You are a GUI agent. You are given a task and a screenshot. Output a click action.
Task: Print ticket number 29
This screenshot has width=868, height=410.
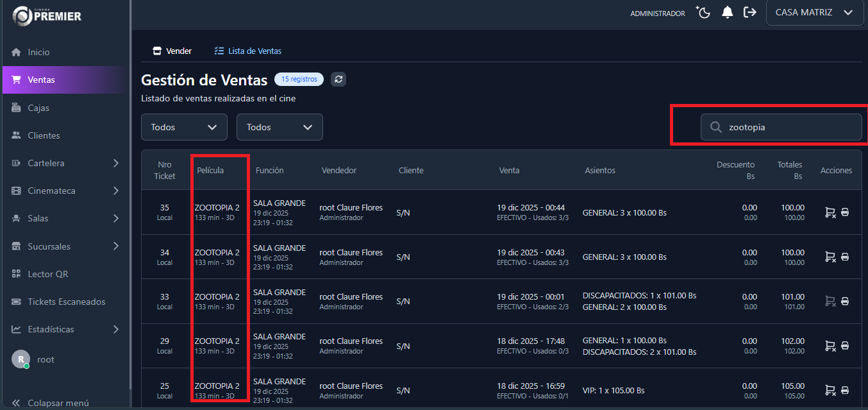(845, 346)
